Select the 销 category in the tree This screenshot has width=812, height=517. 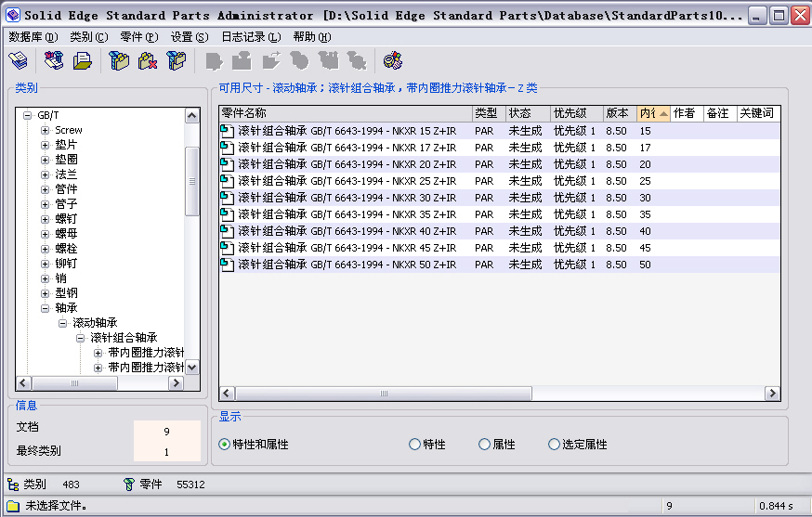pos(61,278)
